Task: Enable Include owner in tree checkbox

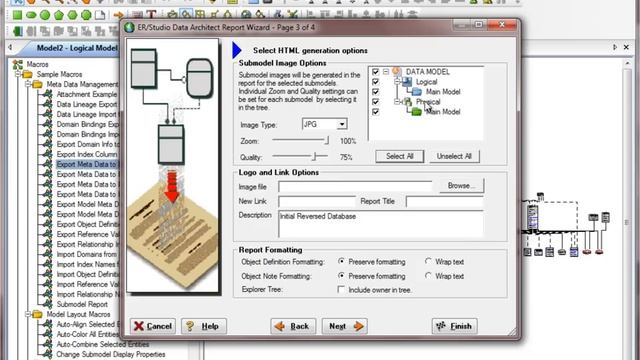Action: [x=341, y=289]
